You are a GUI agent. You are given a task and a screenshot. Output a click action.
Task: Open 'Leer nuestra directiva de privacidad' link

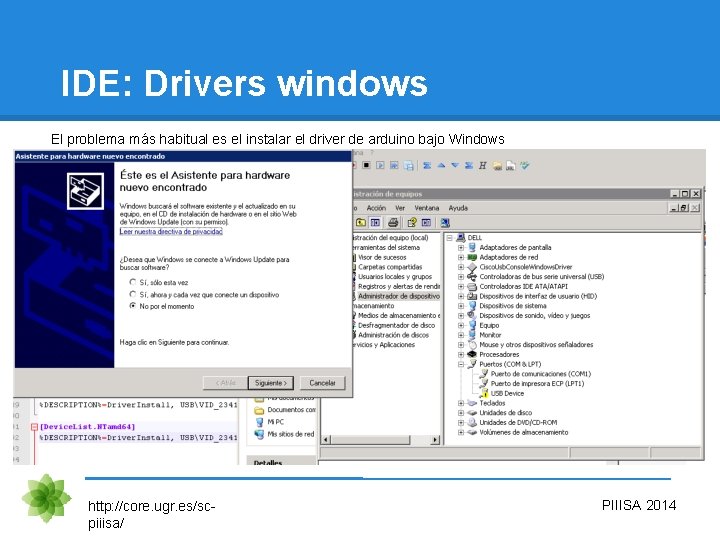click(171, 231)
